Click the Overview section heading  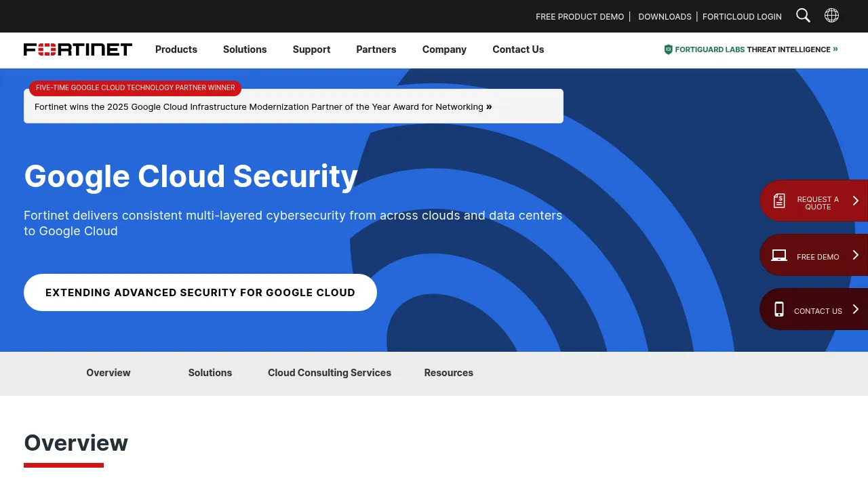click(76, 443)
